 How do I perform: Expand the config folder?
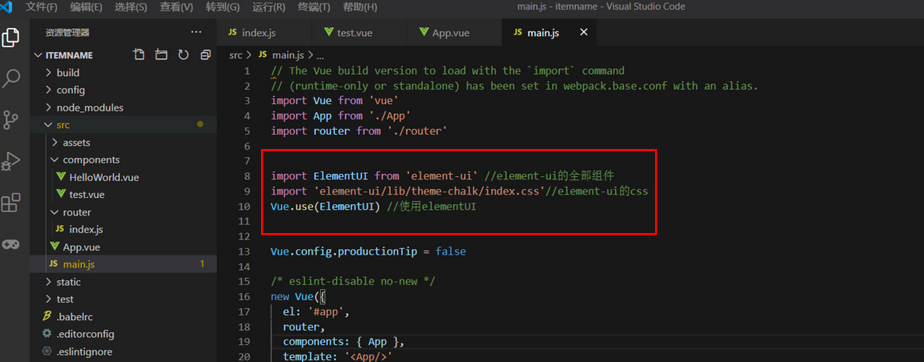pyautogui.click(x=49, y=90)
